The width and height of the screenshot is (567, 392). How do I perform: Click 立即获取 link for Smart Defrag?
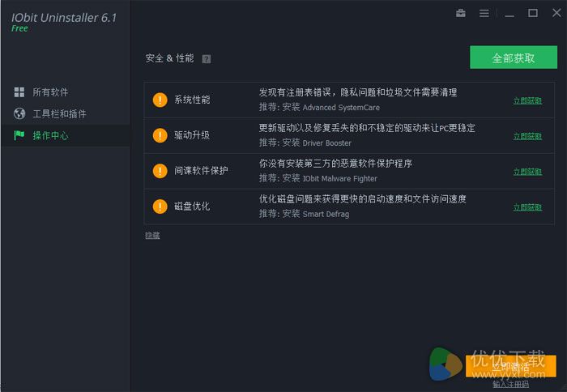(527, 207)
